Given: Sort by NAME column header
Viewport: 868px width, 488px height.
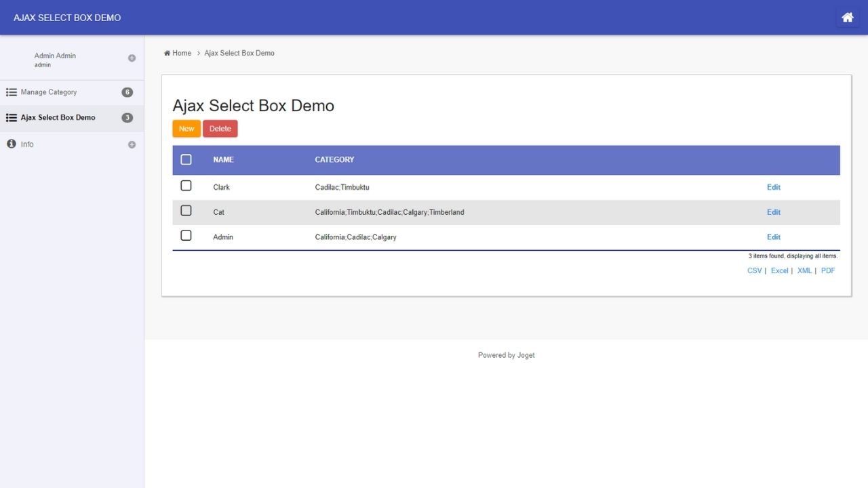Looking at the screenshot, I should click(x=223, y=160).
